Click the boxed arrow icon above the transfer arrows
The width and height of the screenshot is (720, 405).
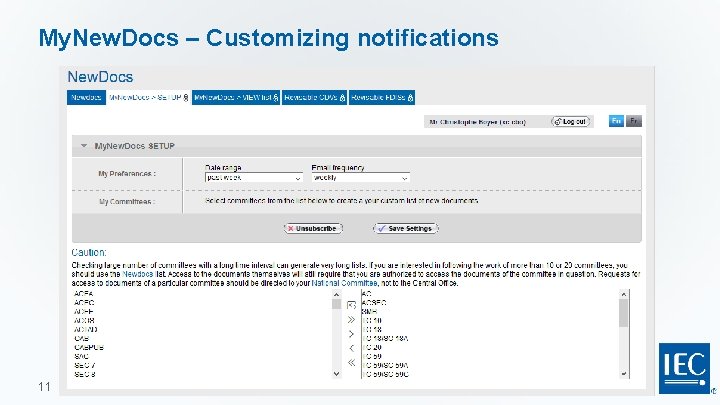click(x=351, y=305)
